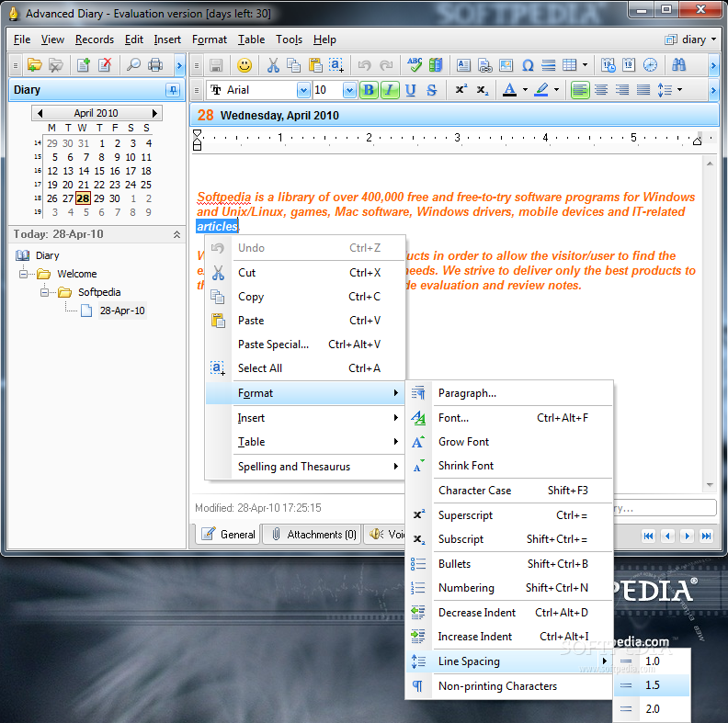Image resolution: width=728 pixels, height=723 pixels.
Task: Select Character Case in Format submenu
Action: coord(509,491)
